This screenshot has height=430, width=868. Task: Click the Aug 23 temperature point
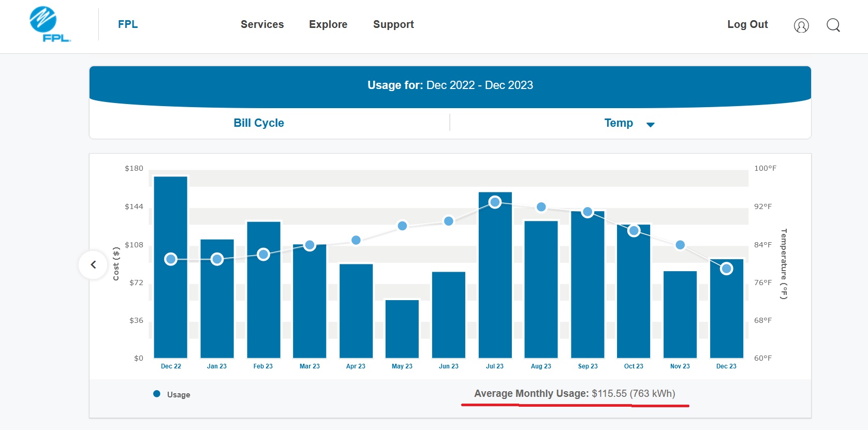541,207
